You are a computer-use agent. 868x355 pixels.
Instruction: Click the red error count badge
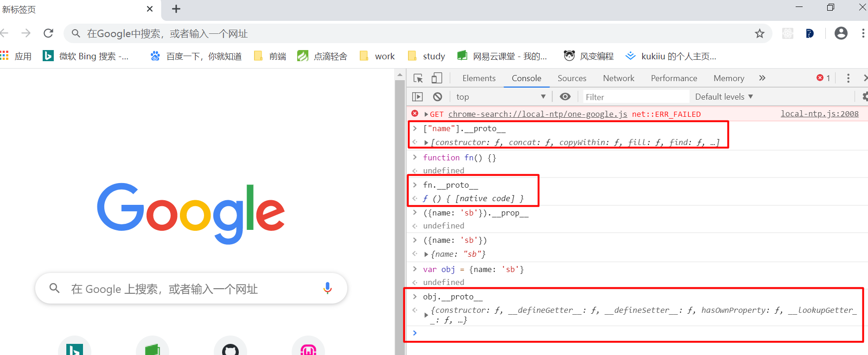(x=823, y=78)
